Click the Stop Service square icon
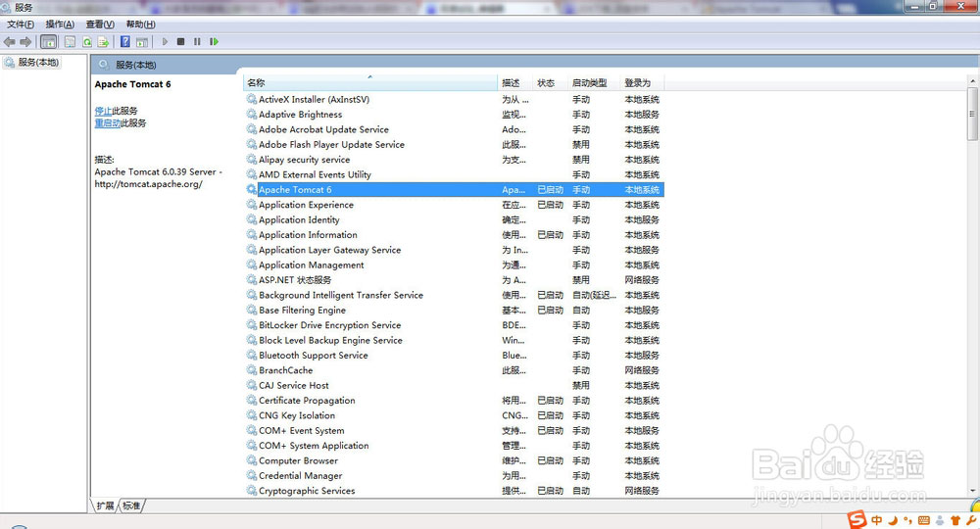980x529 pixels. point(180,42)
